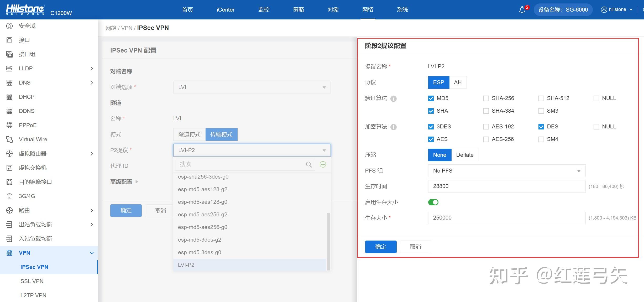Click the plus icon to add a new P2 proposal
This screenshot has width=644, height=302.
pos(323,164)
